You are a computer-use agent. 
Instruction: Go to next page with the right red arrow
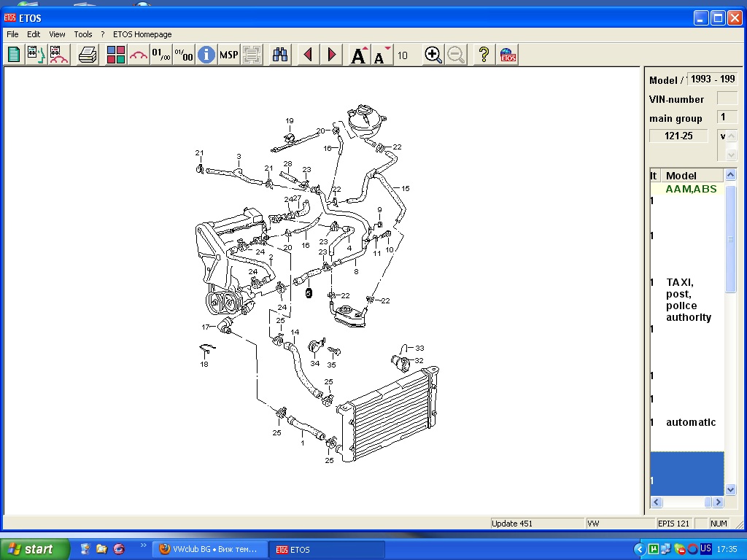[x=332, y=55]
